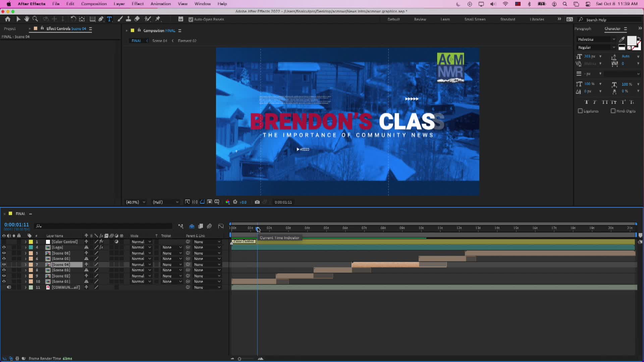Switch to the Small Screen workspace

[475, 19]
